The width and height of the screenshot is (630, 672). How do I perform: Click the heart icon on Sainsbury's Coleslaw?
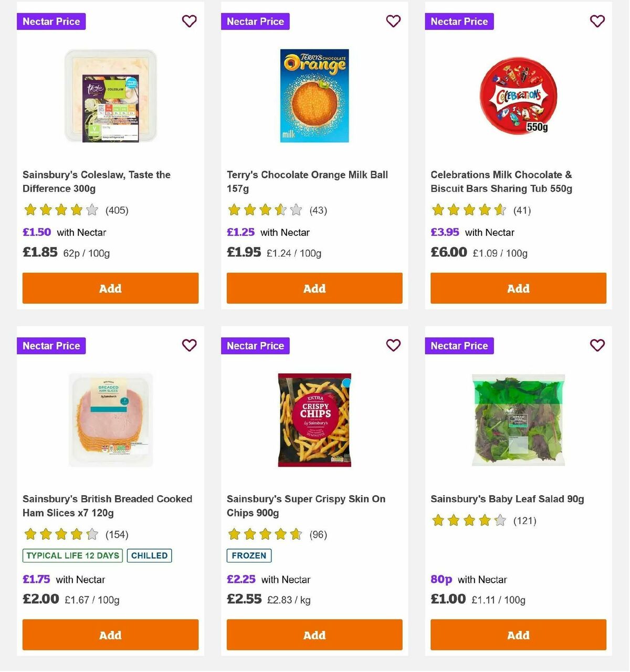click(189, 21)
